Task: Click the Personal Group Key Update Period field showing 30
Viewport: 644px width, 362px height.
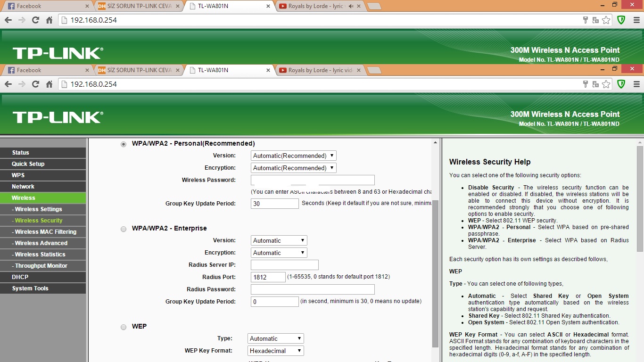Action: click(x=275, y=204)
